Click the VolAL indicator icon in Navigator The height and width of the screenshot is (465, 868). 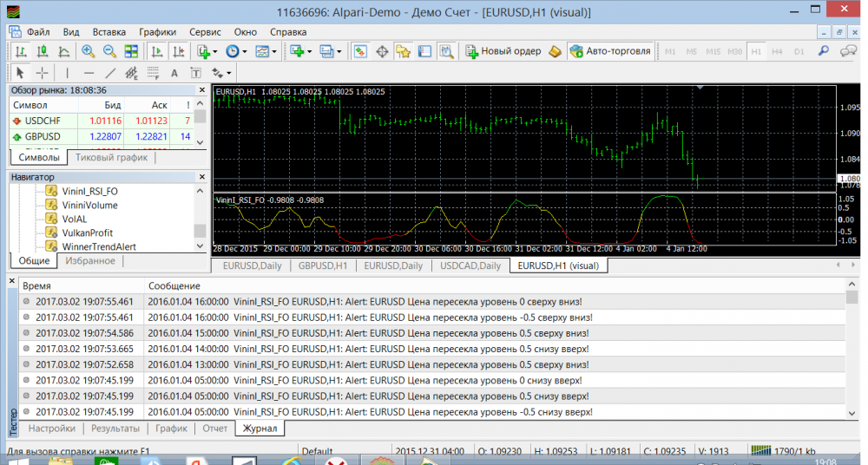[51, 219]
